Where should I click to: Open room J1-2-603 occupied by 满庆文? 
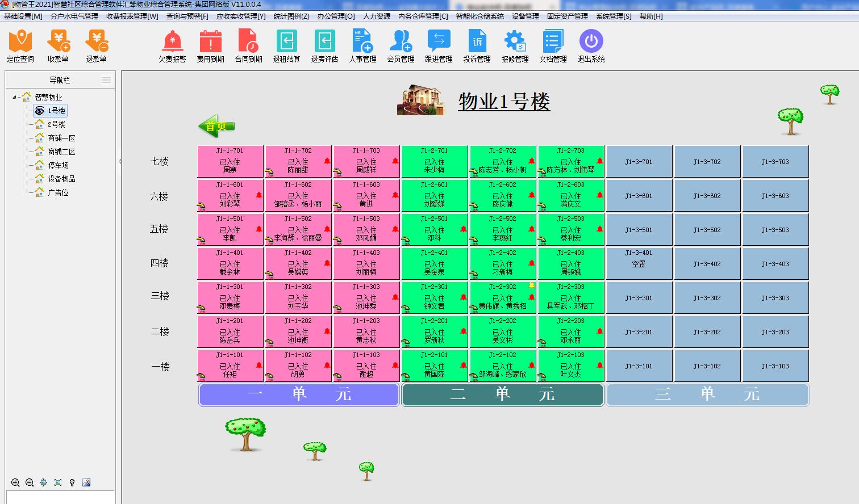click(571, 196)
